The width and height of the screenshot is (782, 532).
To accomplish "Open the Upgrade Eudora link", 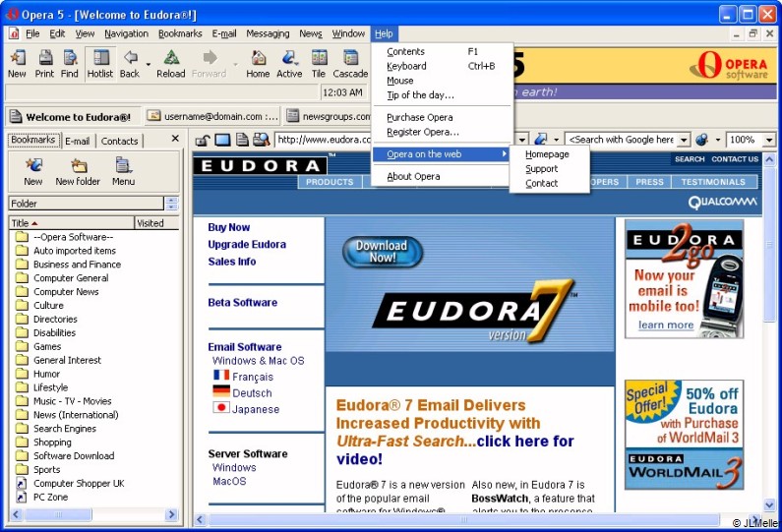I will 247,244.
